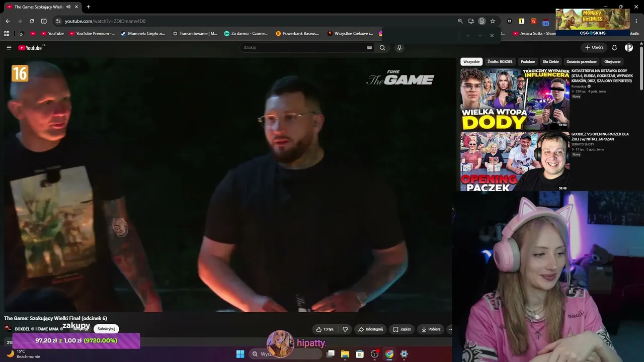Open KATASTROFALNA USTAWKA DODY video title
Image resolution: width=644 pixels, height=362 pixels.
[x=602, y=76]
